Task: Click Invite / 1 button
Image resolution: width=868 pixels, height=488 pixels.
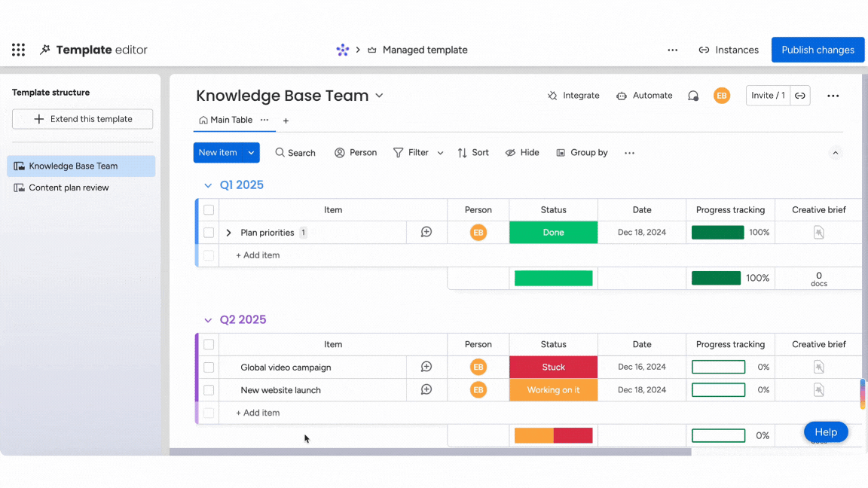Action: [x=768, y=96]
